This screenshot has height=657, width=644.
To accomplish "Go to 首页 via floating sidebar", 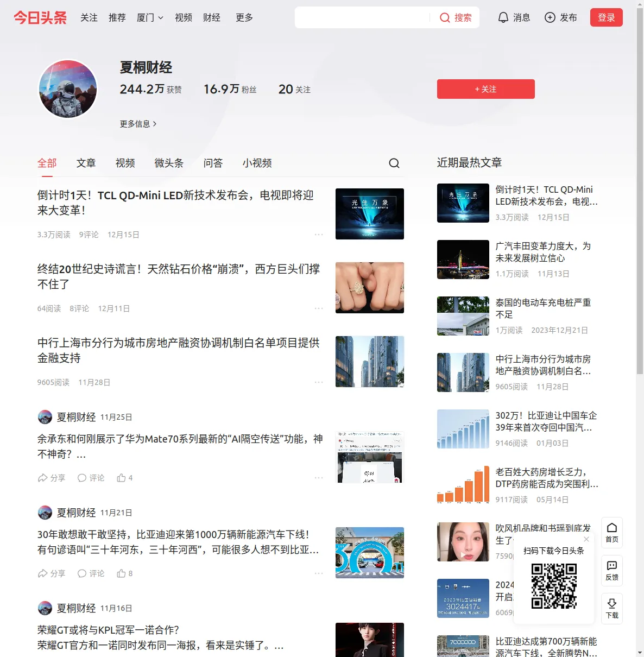I will (x=612, y=533).
